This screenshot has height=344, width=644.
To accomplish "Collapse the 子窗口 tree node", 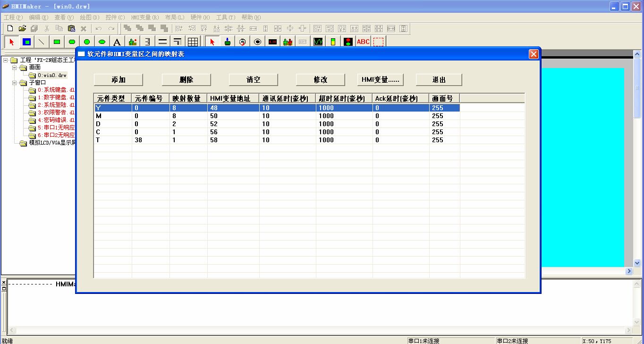I will click(14, 83).
